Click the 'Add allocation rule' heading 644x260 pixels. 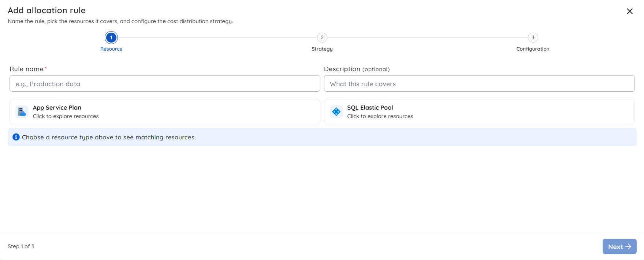(x=46, y=10)
